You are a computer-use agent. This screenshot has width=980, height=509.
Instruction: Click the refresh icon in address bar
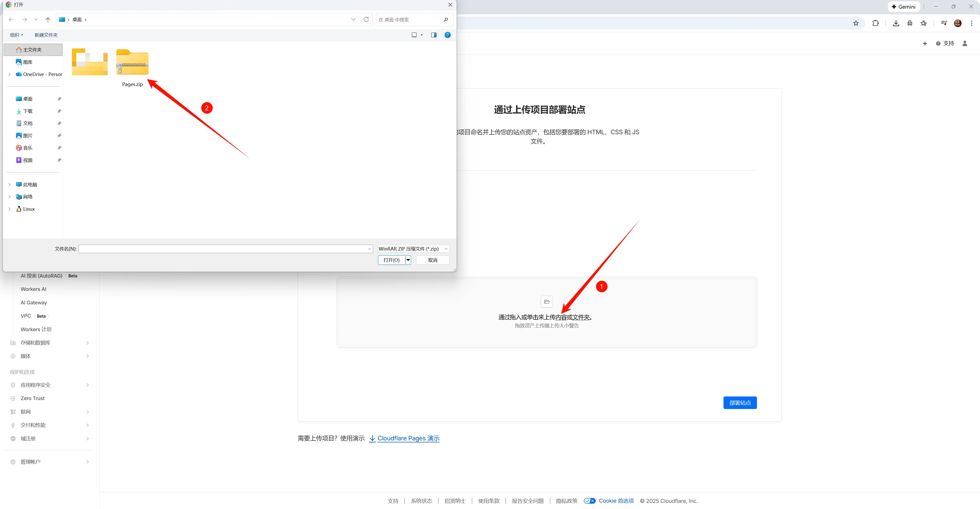pos(366,19)
